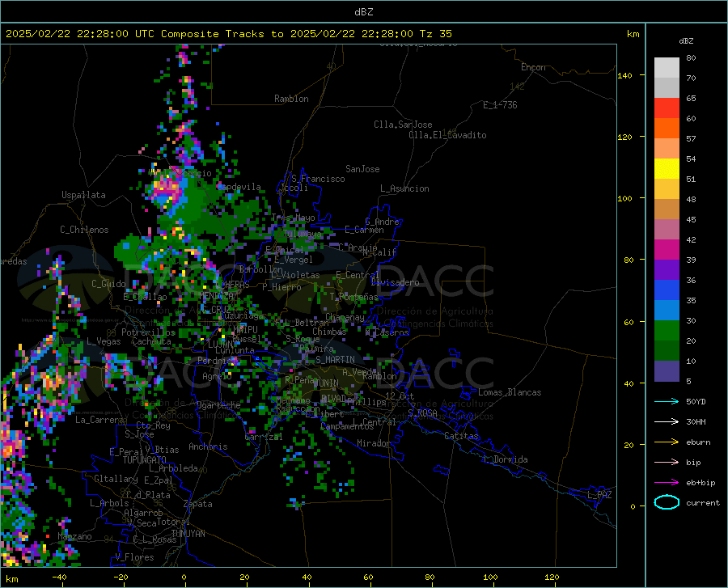Click the Encon map label
The height and width of the screenshot is (588, 728).
coord(533,67)
